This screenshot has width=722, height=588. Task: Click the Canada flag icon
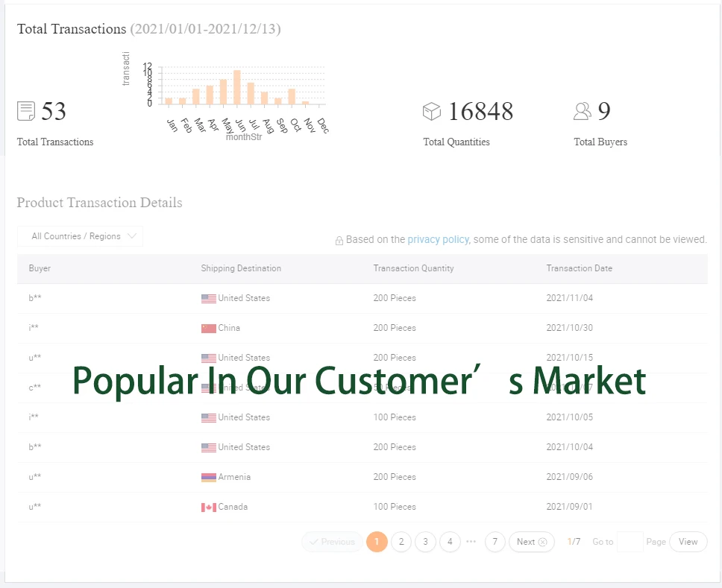coord(209,507)
